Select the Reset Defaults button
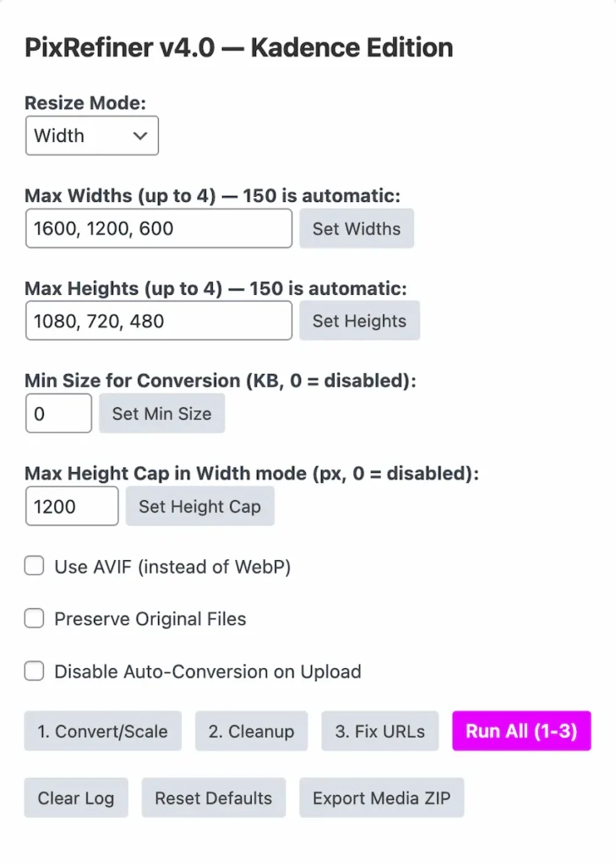Image resolution: width=616 pixels, height=865 pixels. (213, 798)
